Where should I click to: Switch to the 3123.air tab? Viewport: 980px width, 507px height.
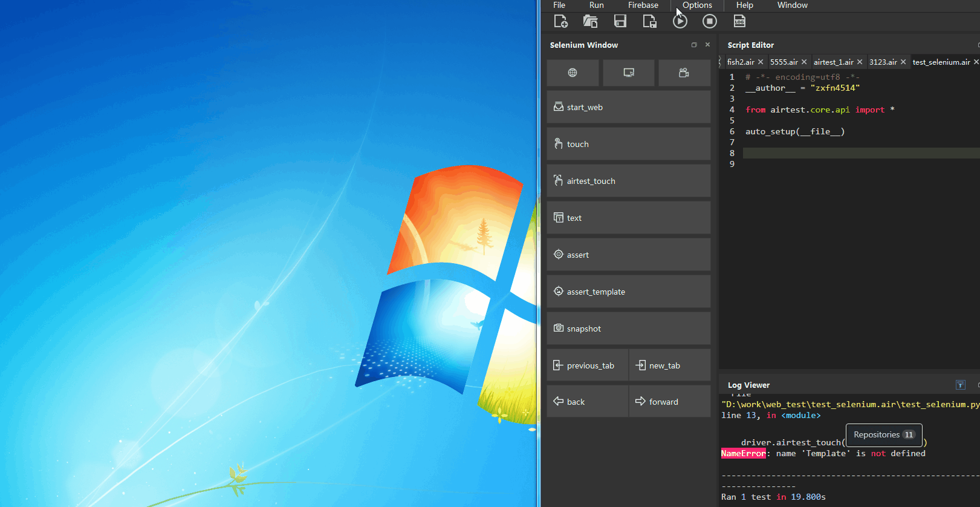(883, 62)
